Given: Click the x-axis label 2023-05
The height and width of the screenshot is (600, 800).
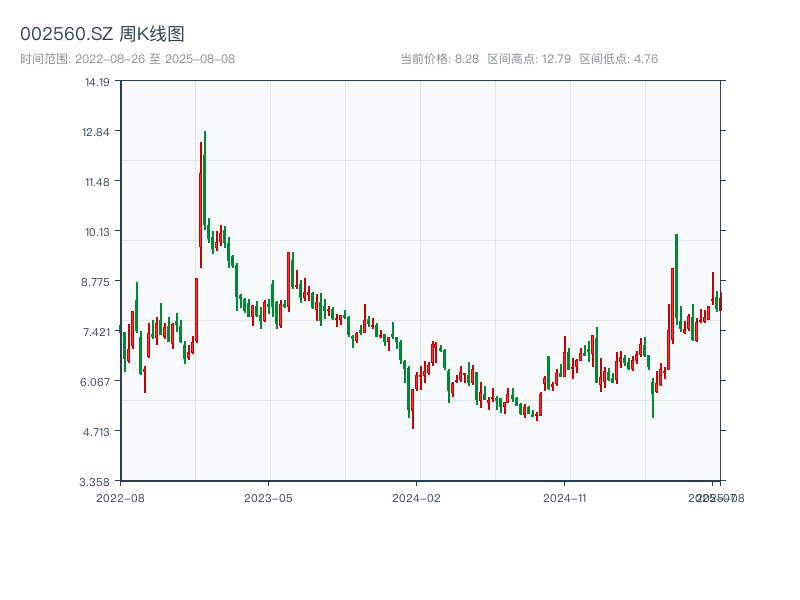Looking at the screenshot, I should coord(268,498).
